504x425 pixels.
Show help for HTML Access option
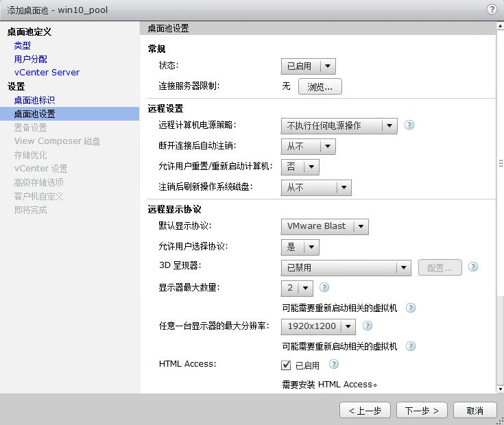(x=334, y=364)
